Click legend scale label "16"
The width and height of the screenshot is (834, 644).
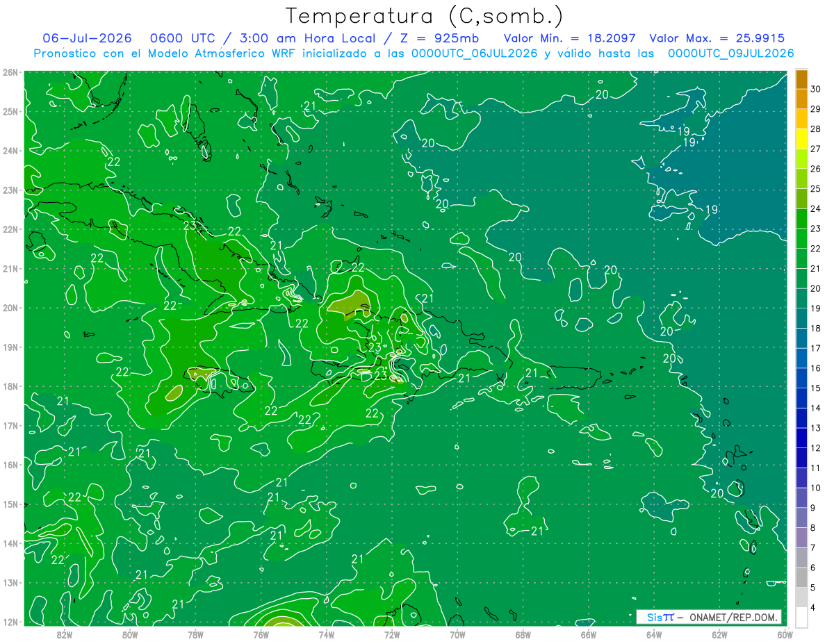tap(816, 368)
